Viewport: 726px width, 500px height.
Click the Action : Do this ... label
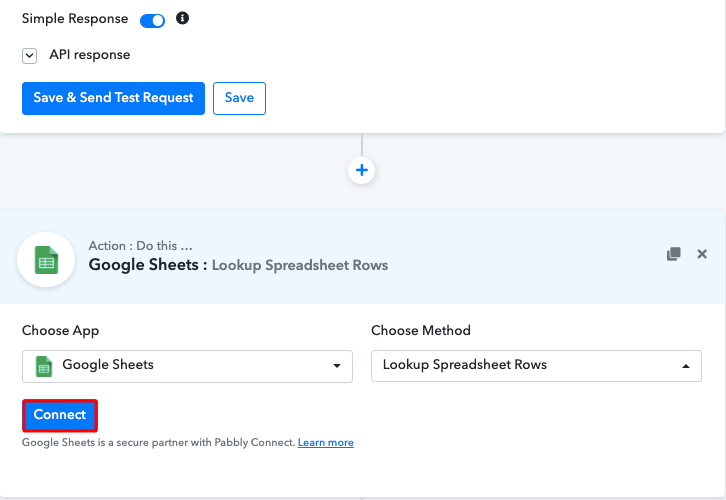pos(140,246)
